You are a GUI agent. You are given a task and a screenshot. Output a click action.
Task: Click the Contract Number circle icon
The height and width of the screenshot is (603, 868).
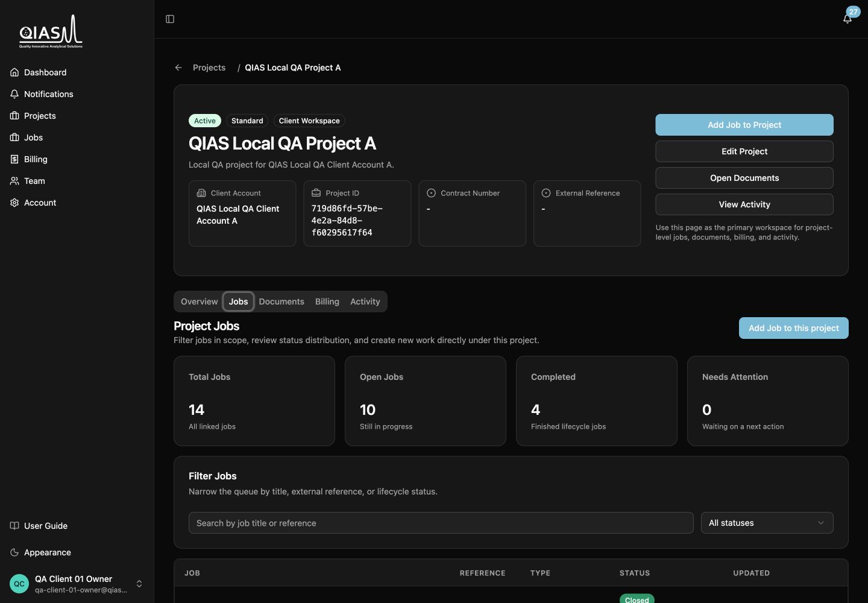pyautogui.click(x=431, y=193)
